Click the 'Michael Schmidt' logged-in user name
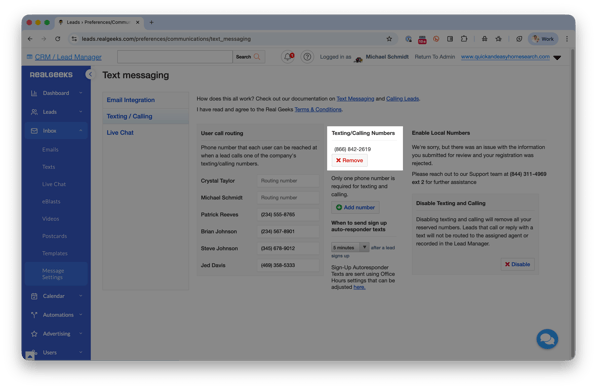This screenshot has height=389, width=597. [387, 57]
